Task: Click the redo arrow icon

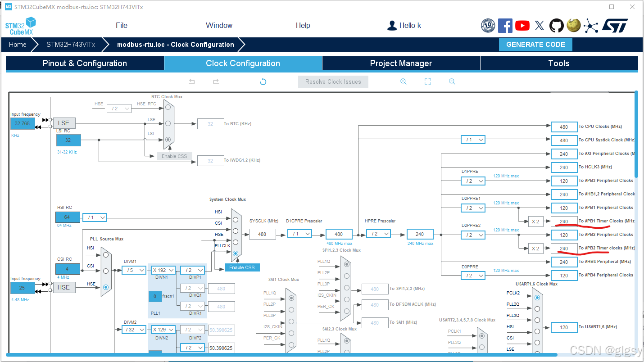Action: pyautogui.click(x=216, y=81)
